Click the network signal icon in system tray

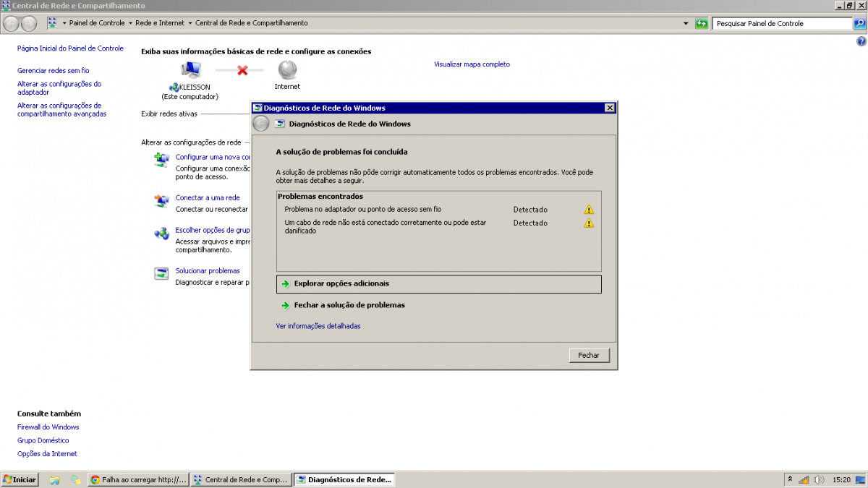(x=804, y=479)
